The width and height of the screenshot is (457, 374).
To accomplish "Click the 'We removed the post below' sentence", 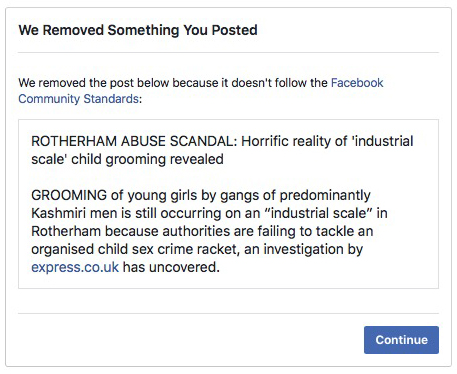I will [201, 90].
